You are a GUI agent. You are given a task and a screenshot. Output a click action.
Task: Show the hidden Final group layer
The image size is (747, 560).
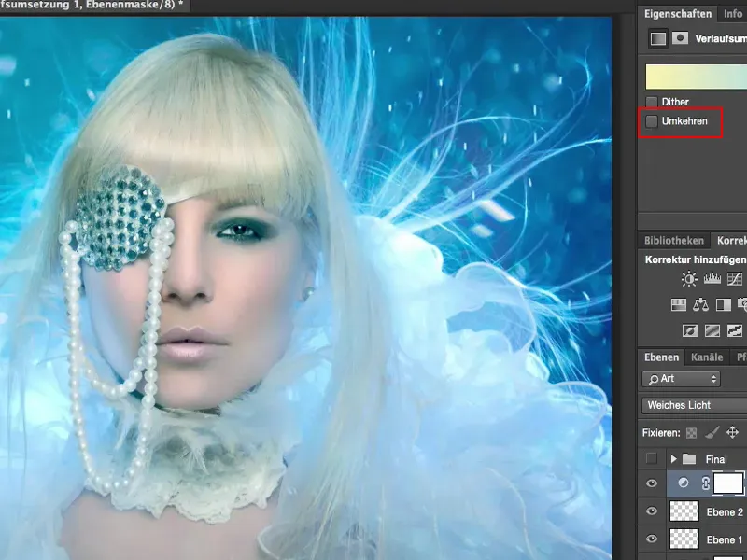coord(651,458)
